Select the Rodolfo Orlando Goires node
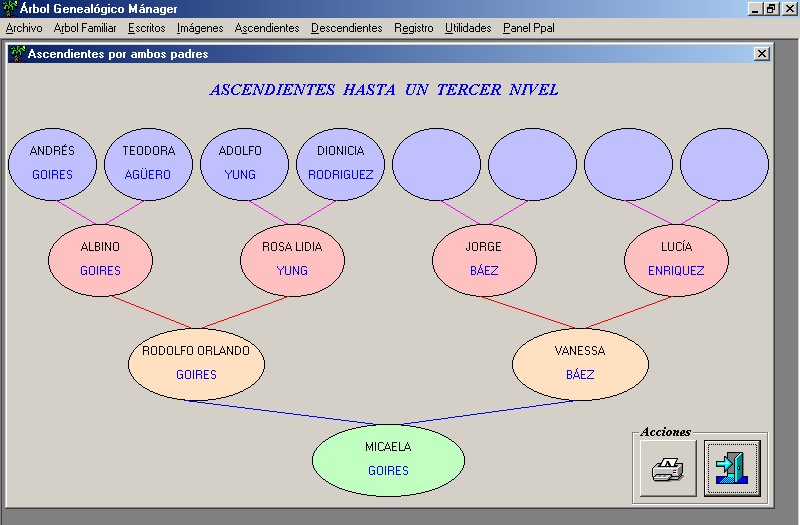 [x=196, y=364]
